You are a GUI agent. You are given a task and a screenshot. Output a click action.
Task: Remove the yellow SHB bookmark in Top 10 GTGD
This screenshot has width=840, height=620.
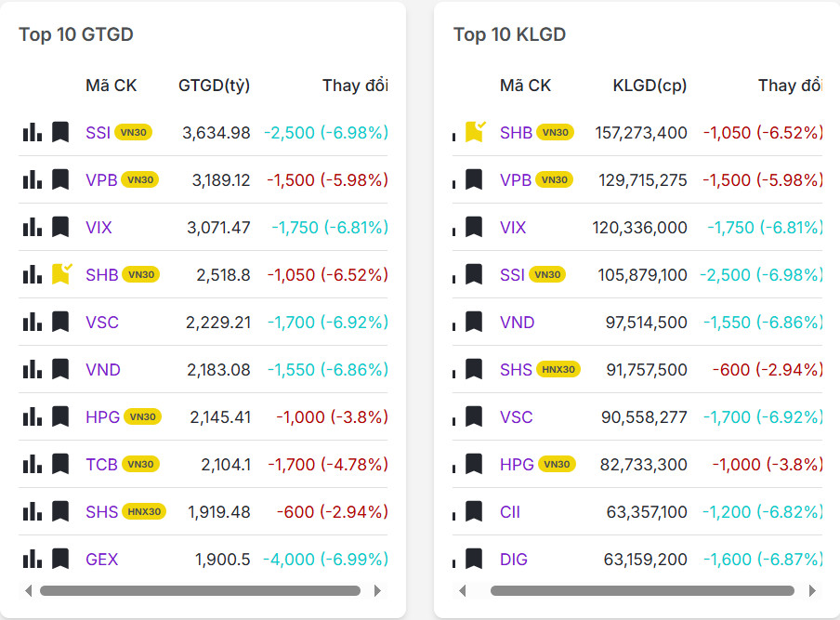click(61, 274)
